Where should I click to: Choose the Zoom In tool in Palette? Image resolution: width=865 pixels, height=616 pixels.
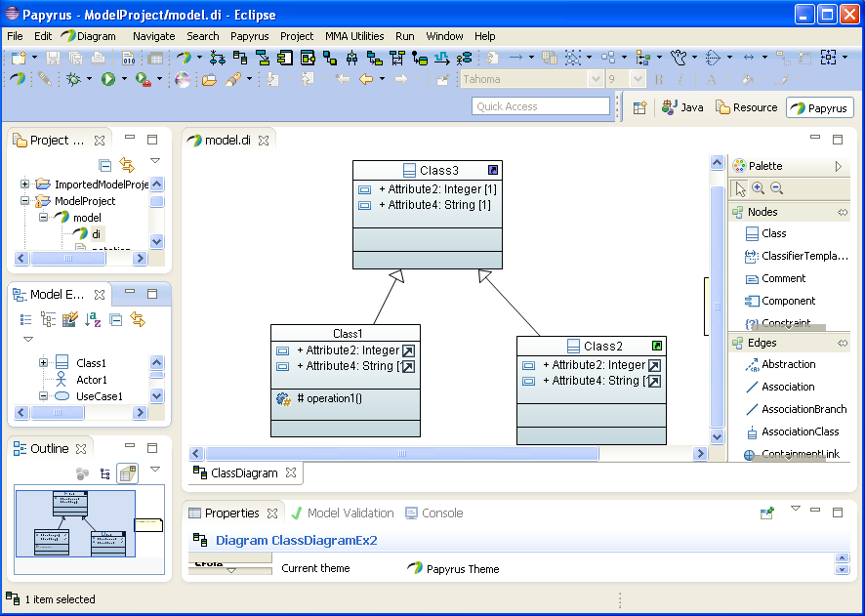point(758,188)
